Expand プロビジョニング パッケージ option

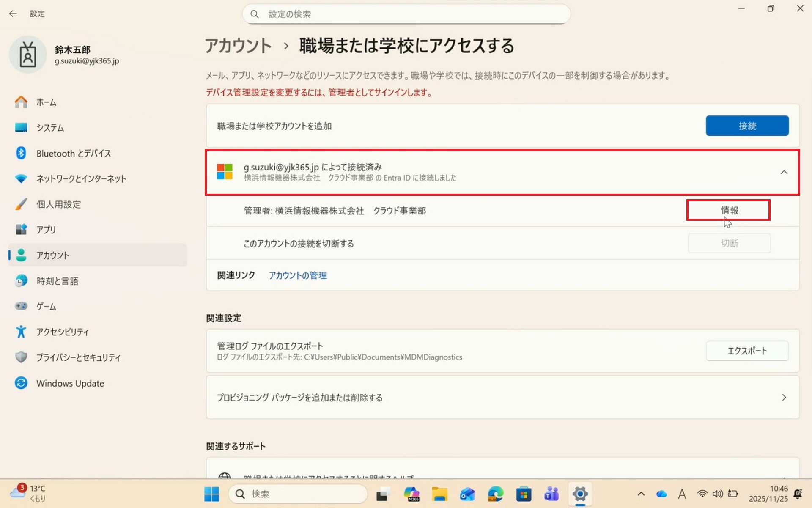point(784,398)
